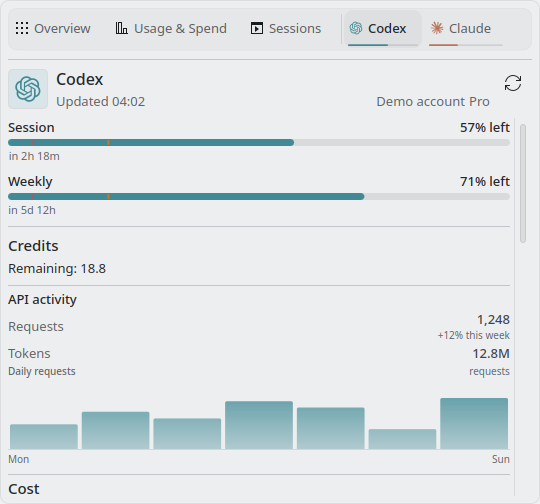Click 'Demo account Pro' label

pyautogui.click(x=433, y=102)
